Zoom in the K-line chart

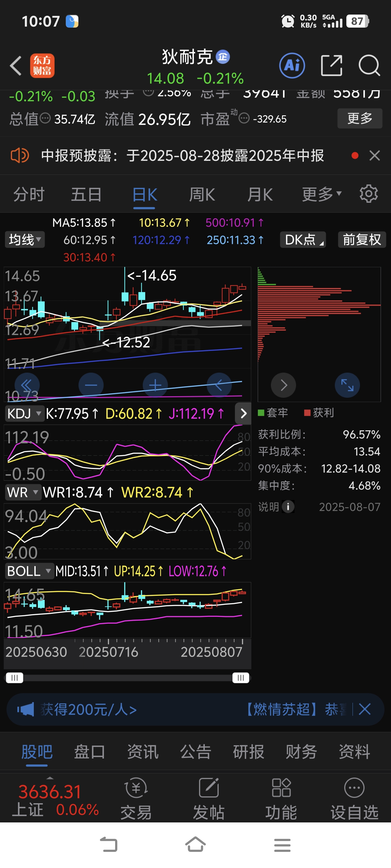click(x=155, y=385)
